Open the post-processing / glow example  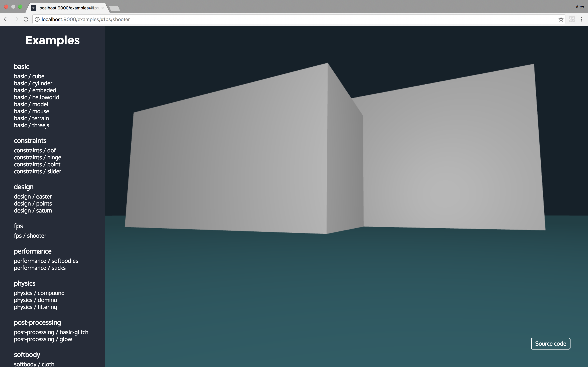[x=43, y=339]
